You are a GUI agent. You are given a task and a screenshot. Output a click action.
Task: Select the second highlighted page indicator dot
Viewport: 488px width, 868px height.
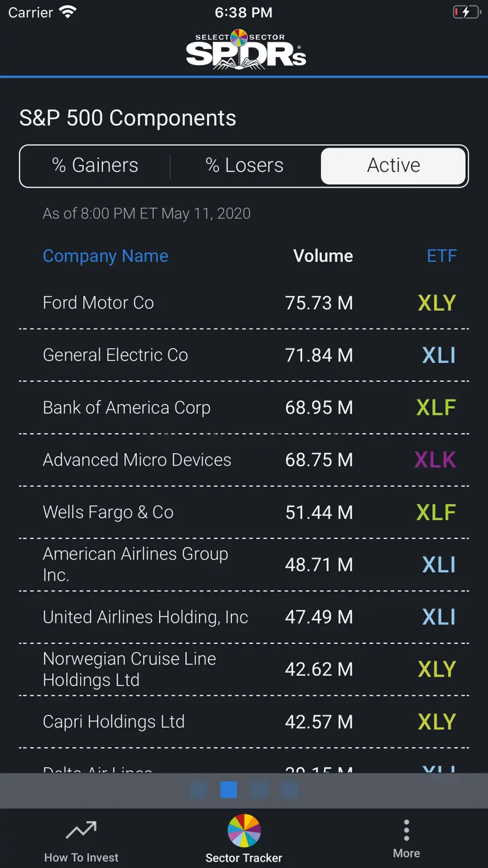tap(228, 790)
